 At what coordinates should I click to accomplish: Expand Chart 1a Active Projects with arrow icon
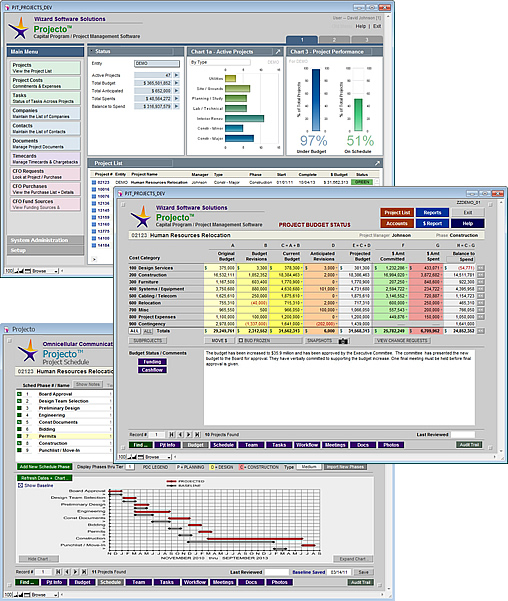278,51
